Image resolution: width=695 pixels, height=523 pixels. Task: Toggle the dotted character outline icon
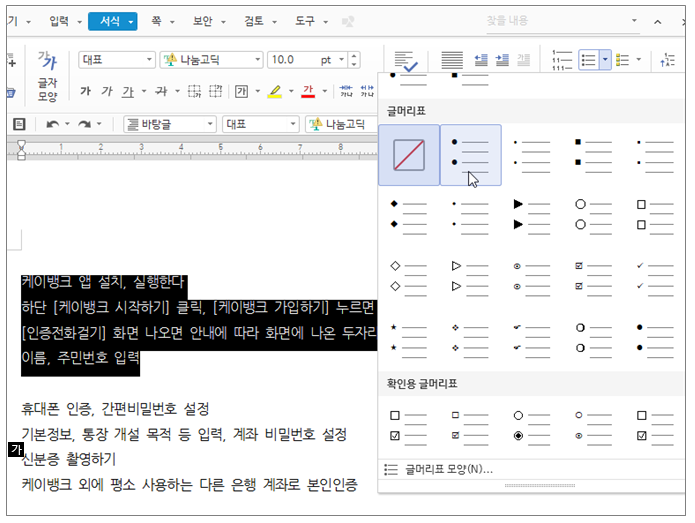coord(194,91)
